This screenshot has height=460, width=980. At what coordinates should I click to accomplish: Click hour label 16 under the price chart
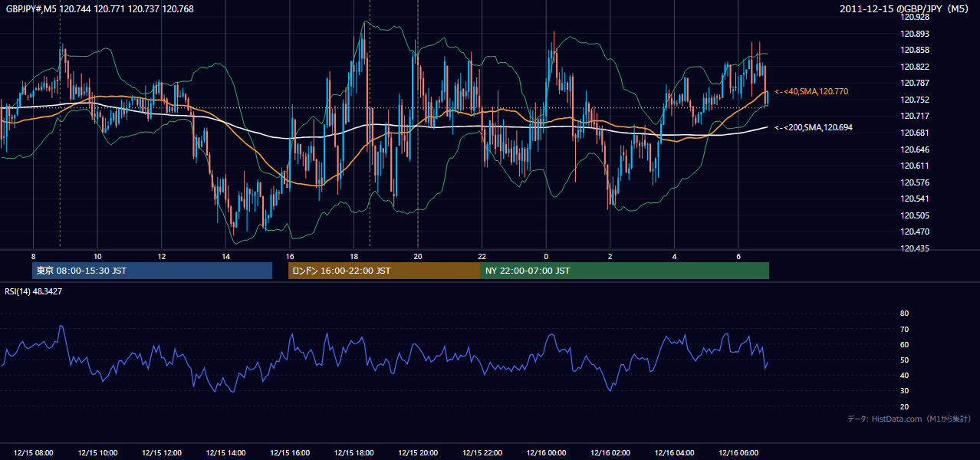click(290, 256)
